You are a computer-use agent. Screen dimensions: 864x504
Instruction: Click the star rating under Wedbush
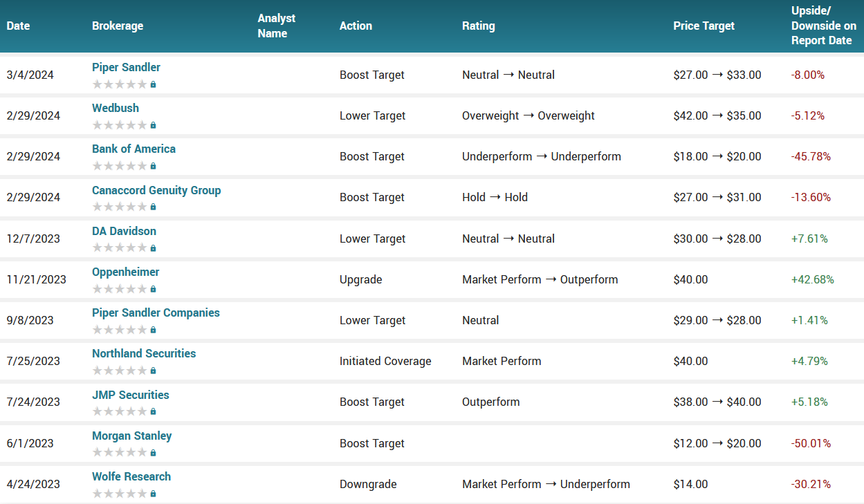[x=120, y=125]
